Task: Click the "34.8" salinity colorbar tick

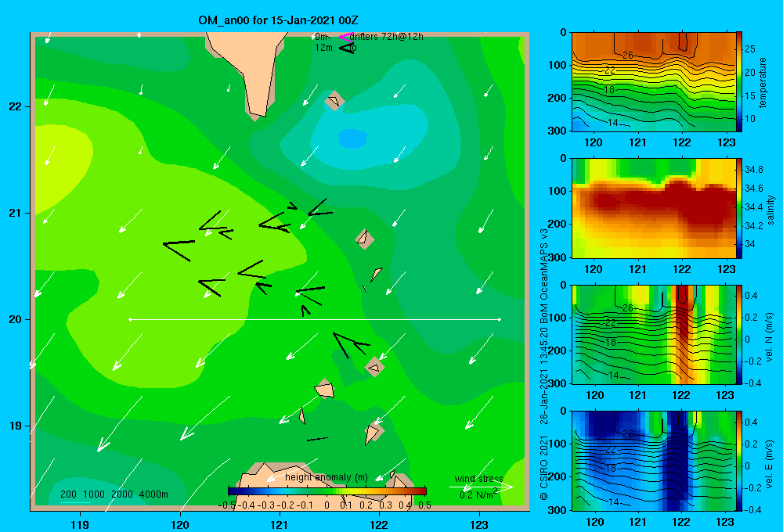Action: coord(753,170)
